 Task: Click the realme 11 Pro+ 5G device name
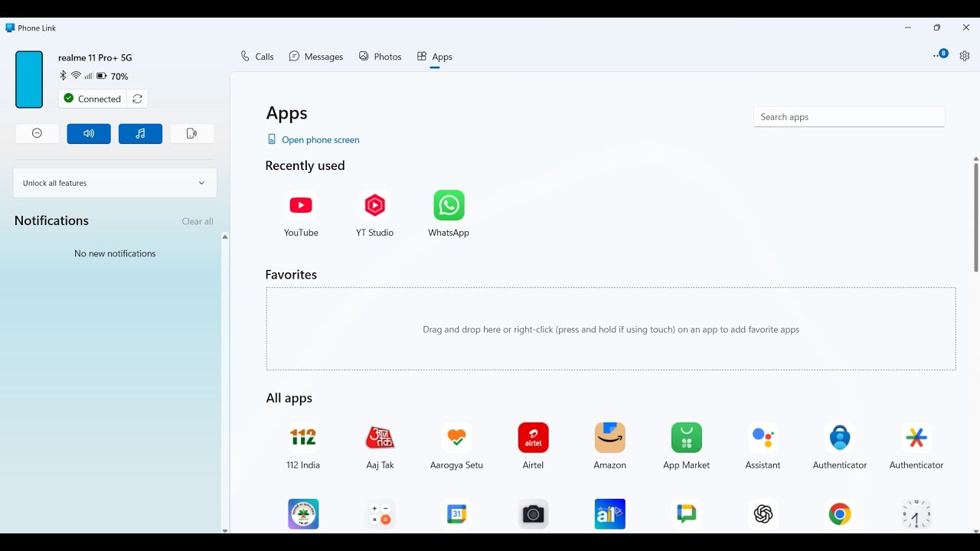pos(95,57)
